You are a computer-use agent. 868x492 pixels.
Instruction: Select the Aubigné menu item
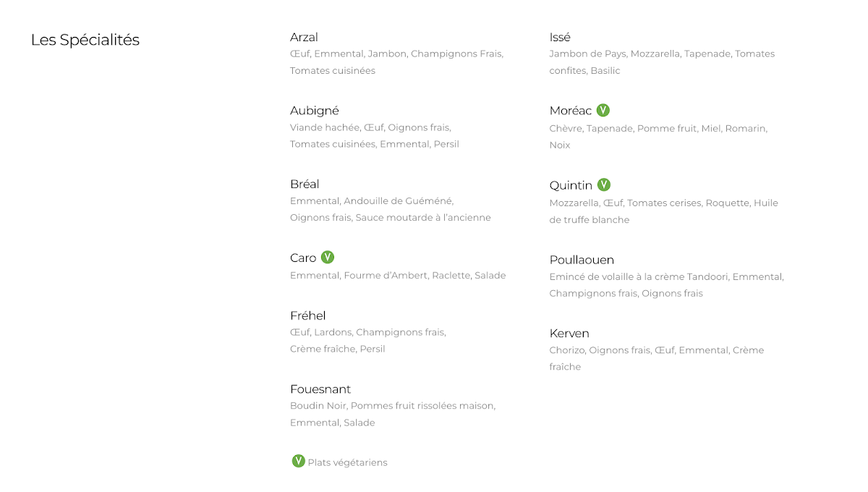315,111
